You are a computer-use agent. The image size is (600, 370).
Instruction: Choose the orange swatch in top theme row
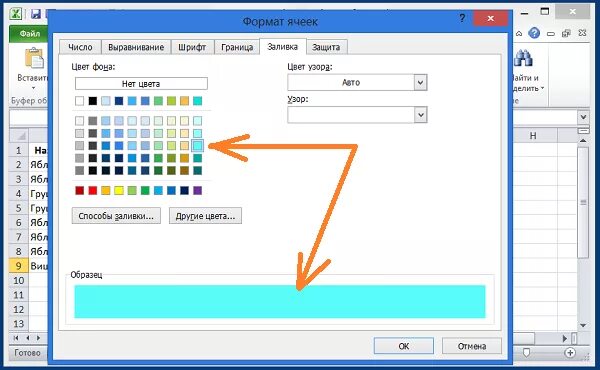[184, 101]
